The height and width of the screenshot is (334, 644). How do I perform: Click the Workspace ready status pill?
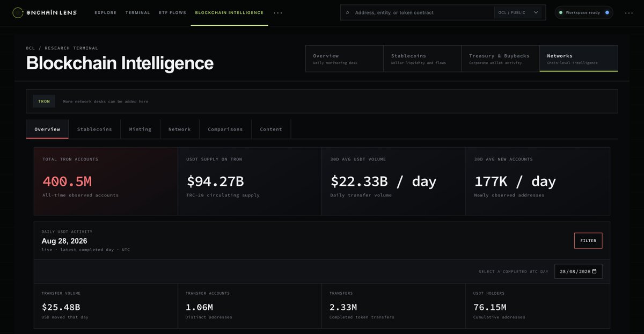(x=584, y=12)
